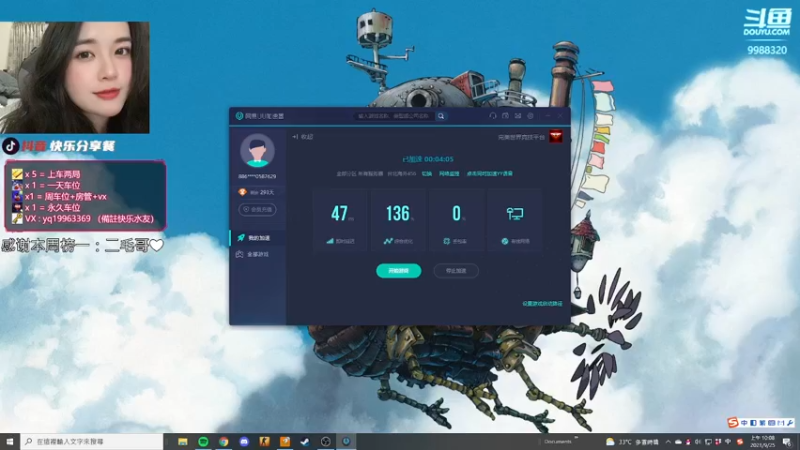Click the 47 ms latency card

click(340, 220)
